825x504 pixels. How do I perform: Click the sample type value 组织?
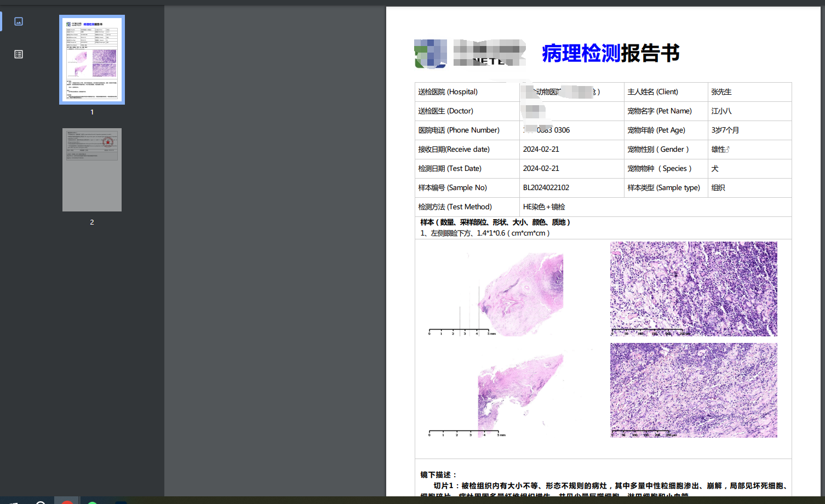(718, 188)
